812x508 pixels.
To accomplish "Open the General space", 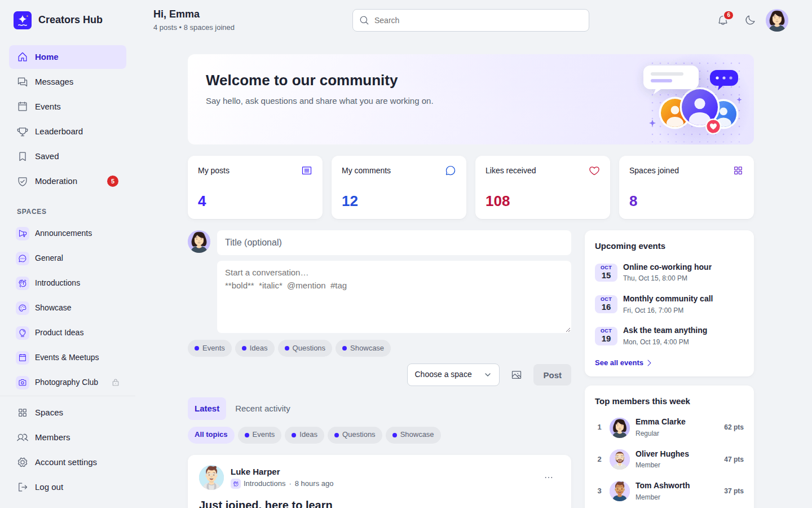I will [x=68, y=258].
